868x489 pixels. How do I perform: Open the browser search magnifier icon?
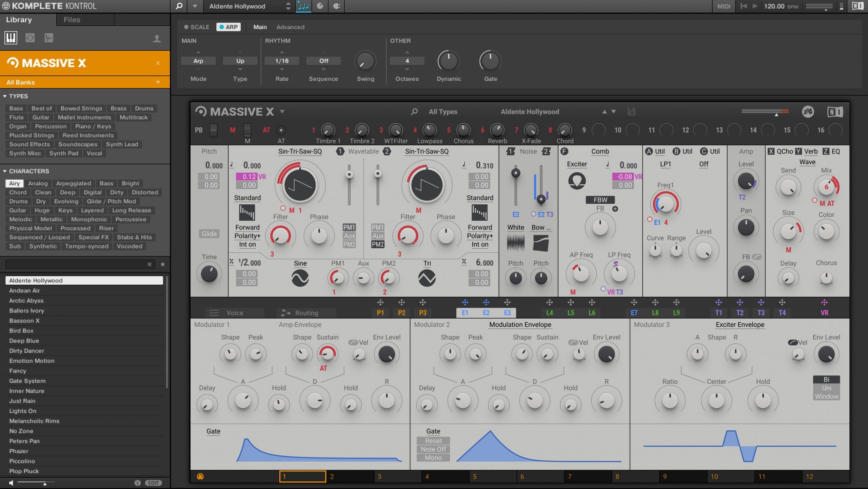[x=179, y=6]
